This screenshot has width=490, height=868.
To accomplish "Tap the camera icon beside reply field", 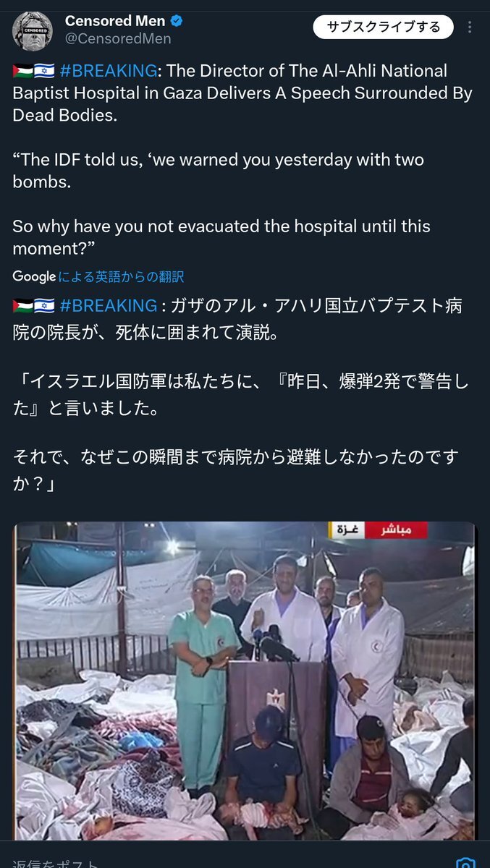I will [467, 862].
